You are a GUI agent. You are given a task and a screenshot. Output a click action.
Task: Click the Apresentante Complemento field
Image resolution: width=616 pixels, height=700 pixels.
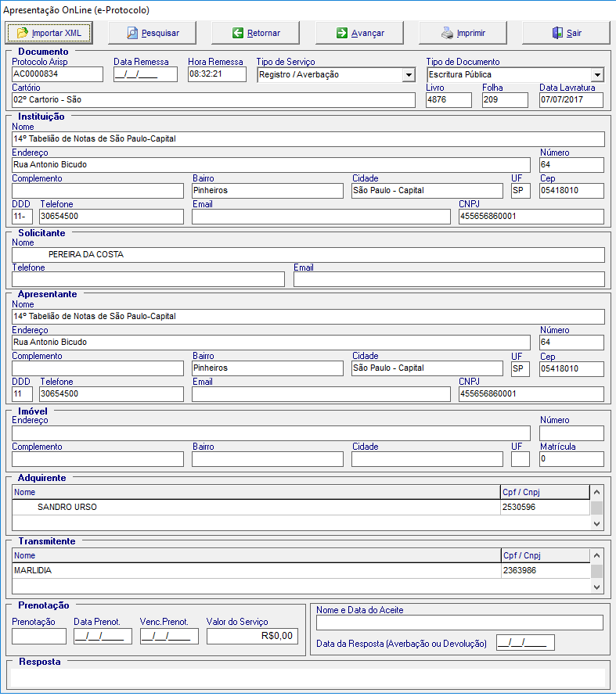(x=98, y=368)
